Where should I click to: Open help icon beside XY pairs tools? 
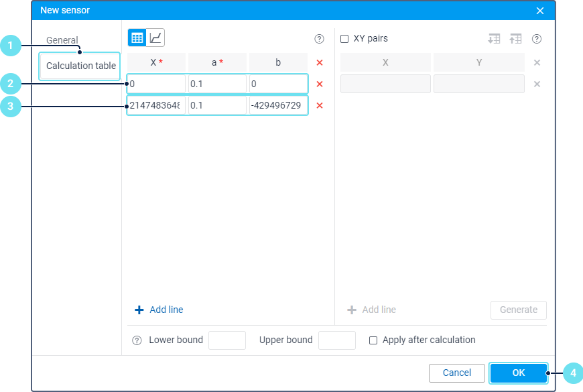tap(537, 39)
